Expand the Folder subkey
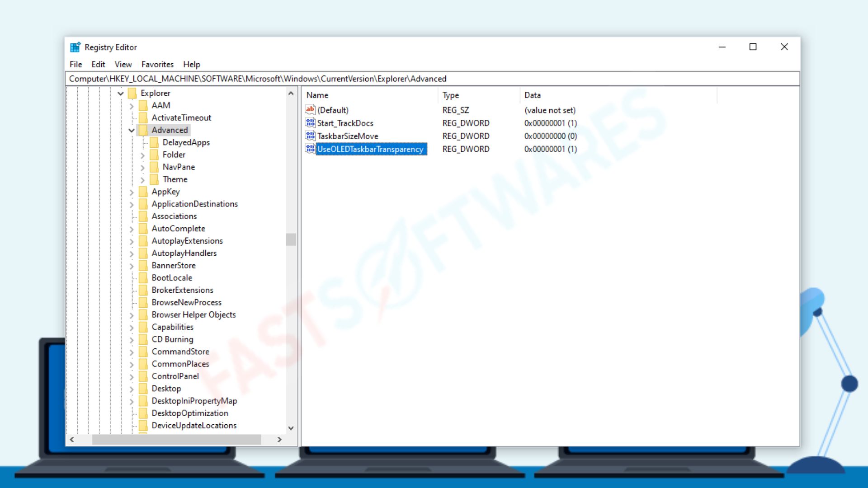The image size is (868, 488). [142, 155]
